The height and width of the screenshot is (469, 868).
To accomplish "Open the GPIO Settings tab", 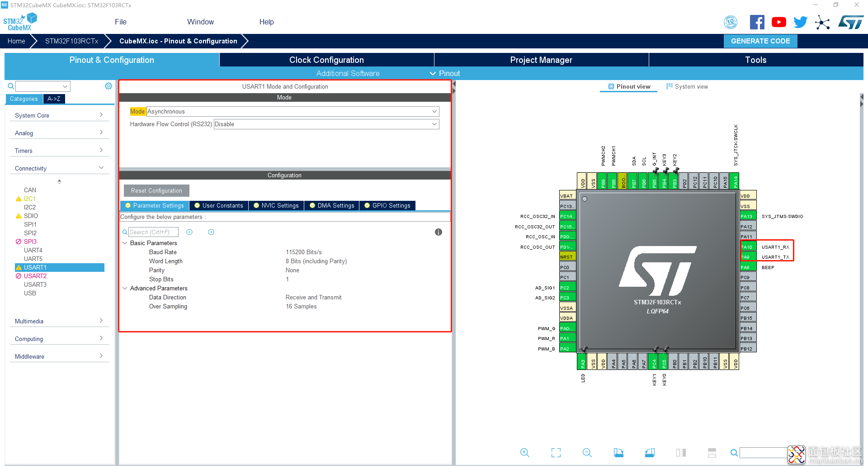I will pyautogui.click(x=387, y=205).
